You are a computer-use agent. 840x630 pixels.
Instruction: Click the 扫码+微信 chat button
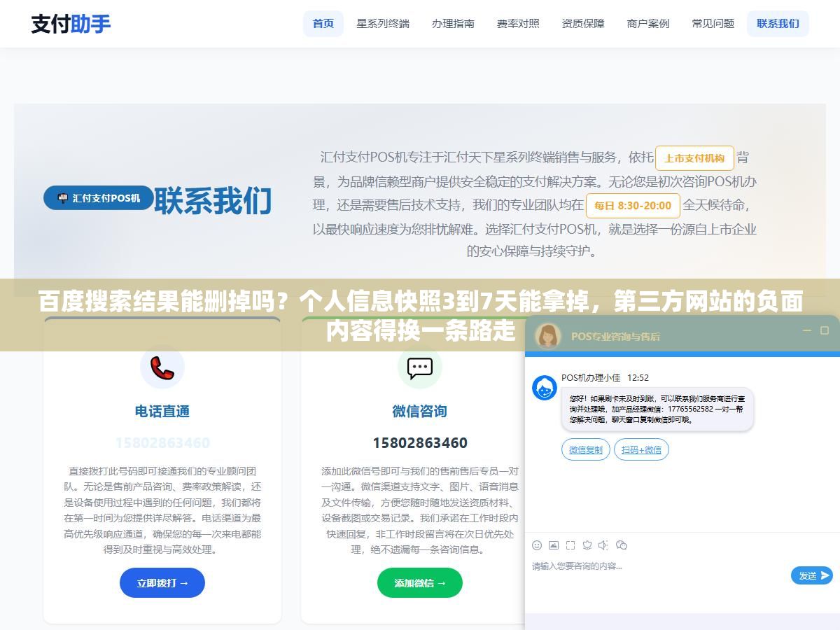(x=641, y=449)
